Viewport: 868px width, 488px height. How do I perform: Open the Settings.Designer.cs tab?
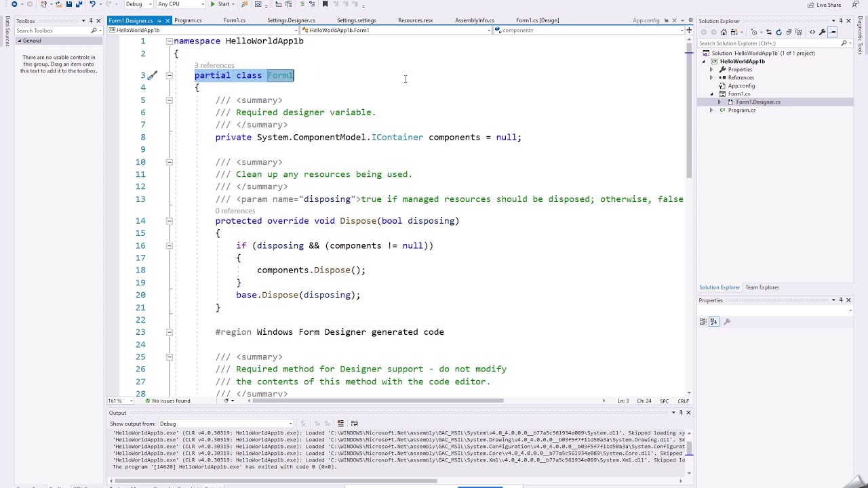coord(291,20)
